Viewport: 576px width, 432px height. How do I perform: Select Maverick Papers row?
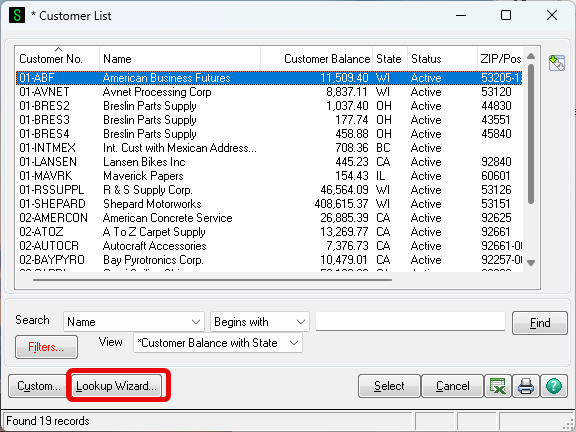[269, 176]
